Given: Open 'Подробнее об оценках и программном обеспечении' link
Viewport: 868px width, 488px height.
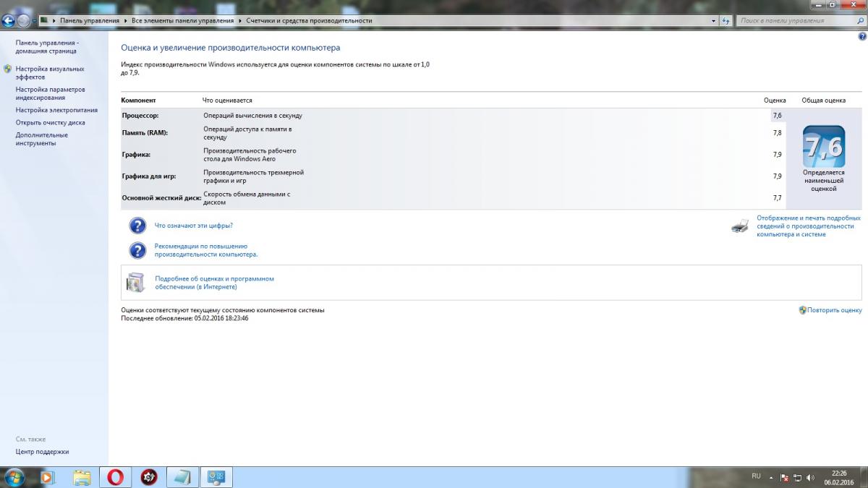Looking at the screenshot, I should pos(215,283).
